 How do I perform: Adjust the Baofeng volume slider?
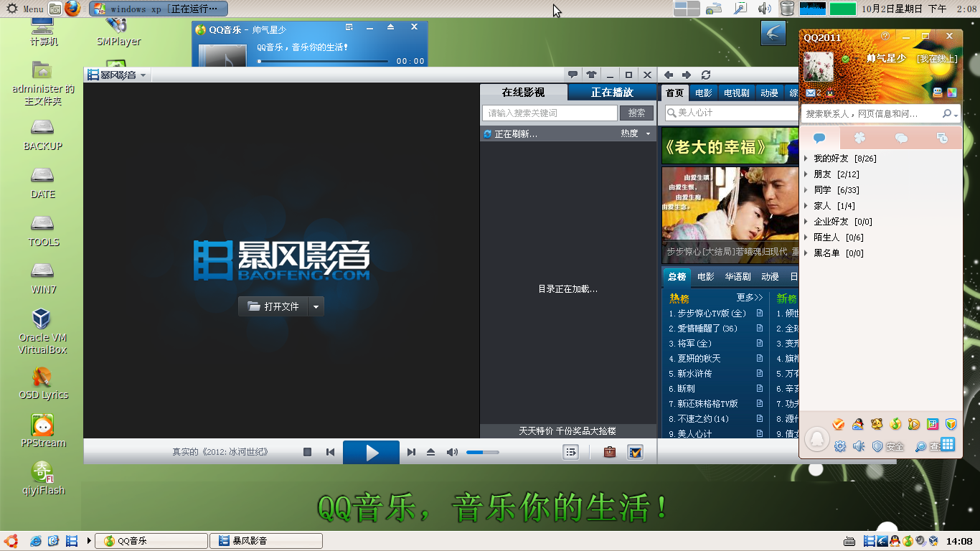click(x=483, y=452)
